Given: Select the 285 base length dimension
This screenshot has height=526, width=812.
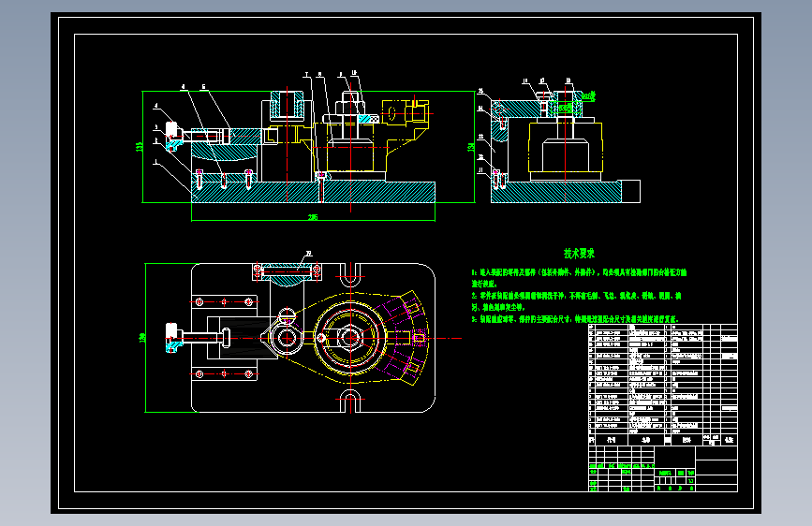Looking at the screenshot, I should [313, 217].
